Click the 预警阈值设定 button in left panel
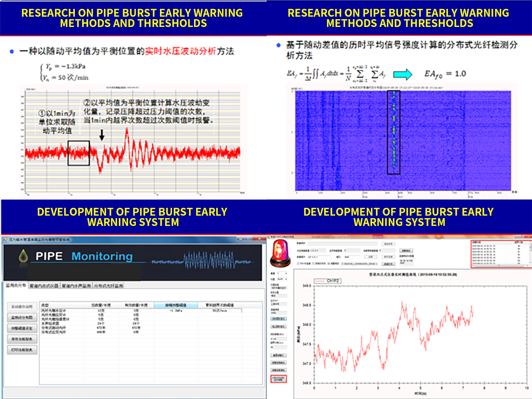This screenshot has width=532, height=399. click(x=22, y=328)
